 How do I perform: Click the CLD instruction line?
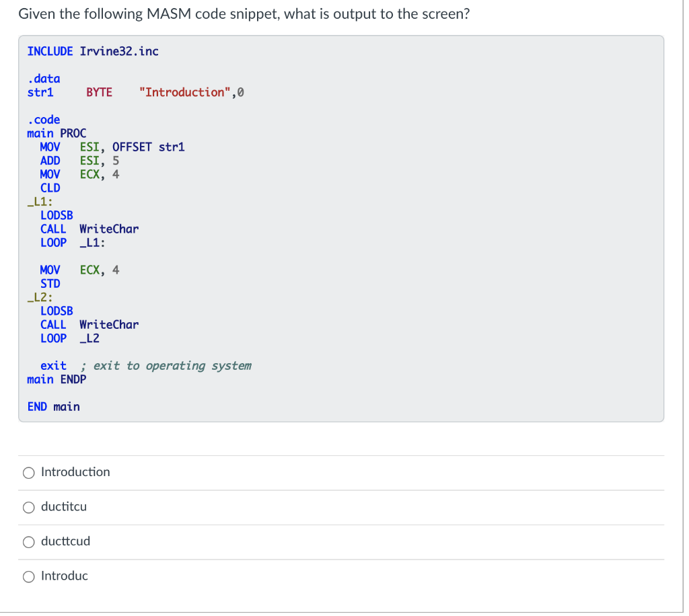point(50,188)
